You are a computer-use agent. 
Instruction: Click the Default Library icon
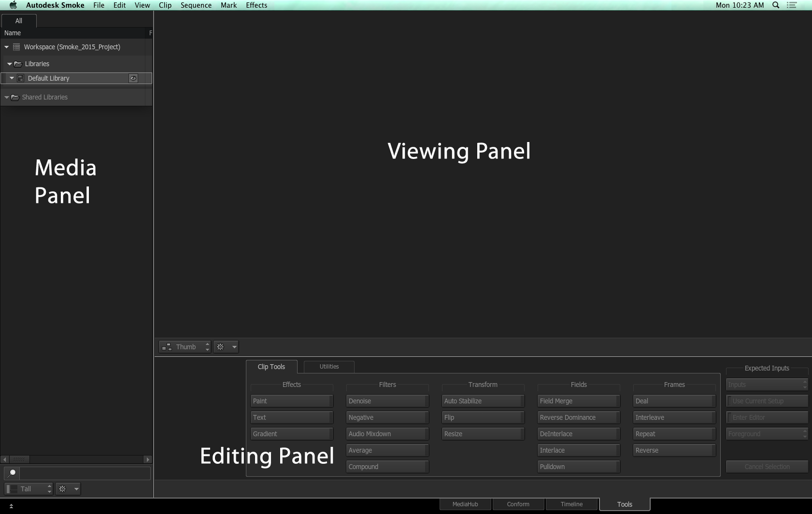point(21,78)
